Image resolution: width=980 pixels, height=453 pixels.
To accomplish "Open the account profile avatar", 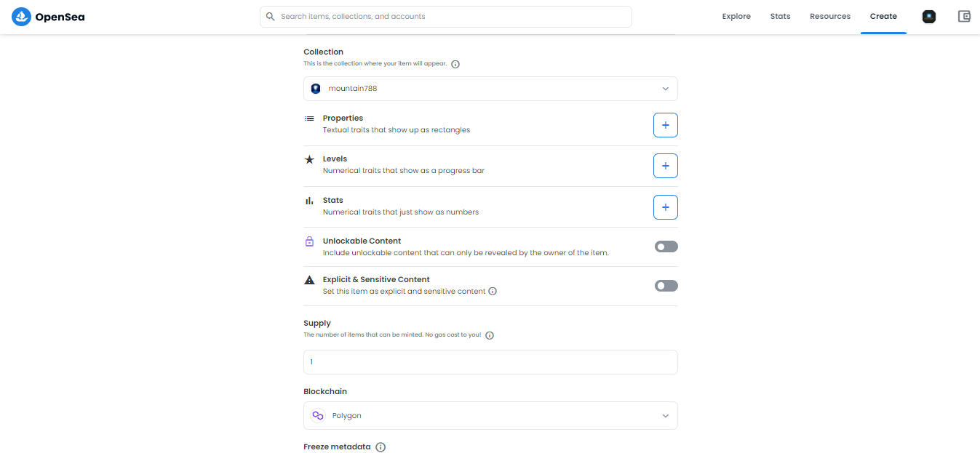I will (x=928, y=17).
